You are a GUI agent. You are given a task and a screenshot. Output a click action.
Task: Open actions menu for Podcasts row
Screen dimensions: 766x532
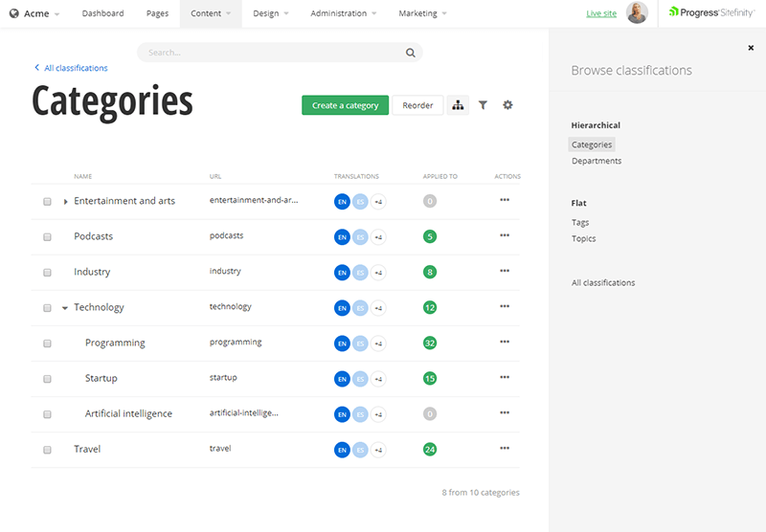point(505,235)
